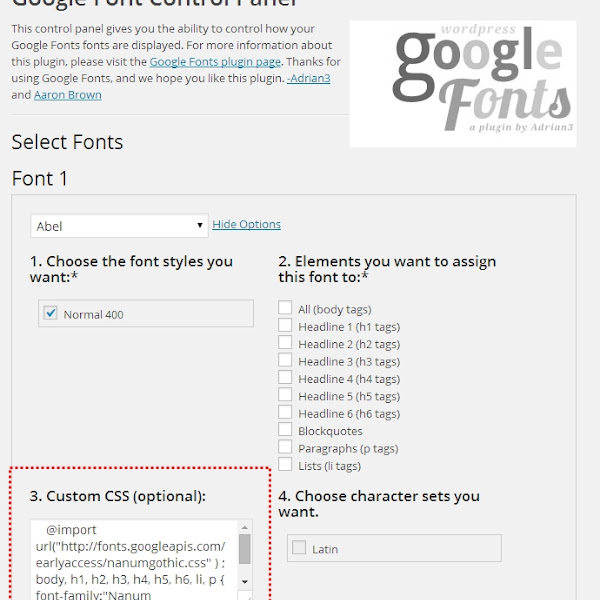Select Headline 4 (h4 tags) checkbox
The width and height of the screenshot is (600, 600).
285,377
